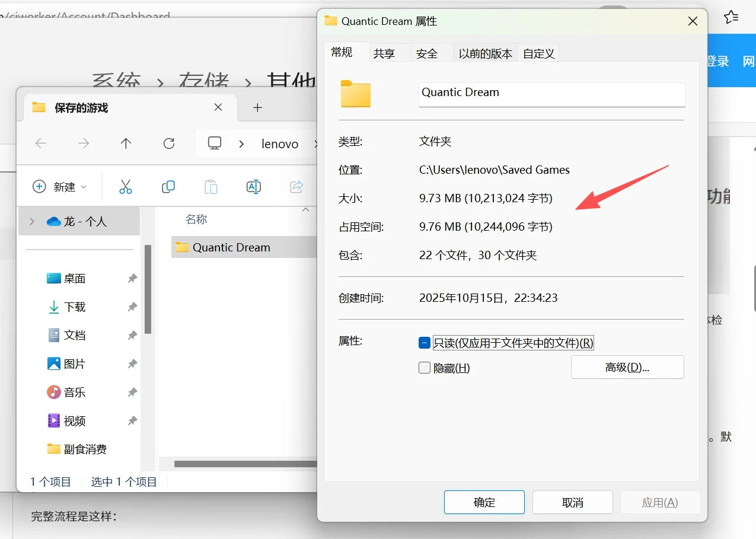This screenshot has width=756, height=539.
Task: Open the 文档 quick access item
Action: tap(75, 335)
